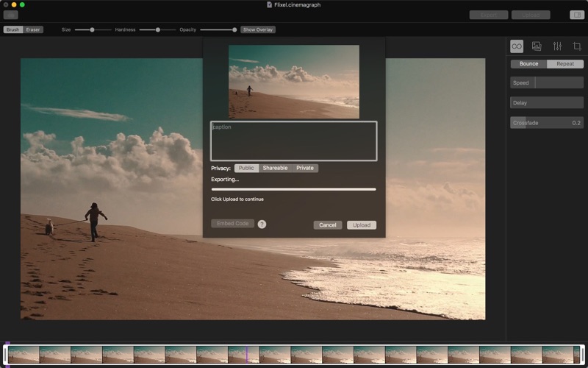Open the Loop settings infinity tab
588x368 pixels.
[517, 46]
